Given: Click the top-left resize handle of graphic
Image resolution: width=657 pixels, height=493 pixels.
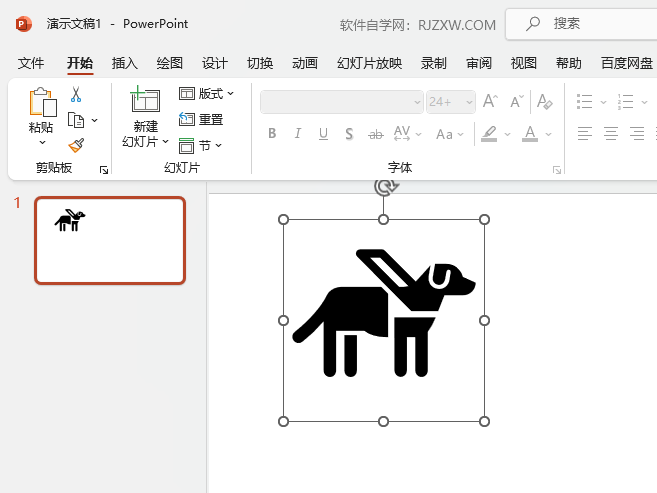Looking at the screenshot, I should tap(283, 219).
